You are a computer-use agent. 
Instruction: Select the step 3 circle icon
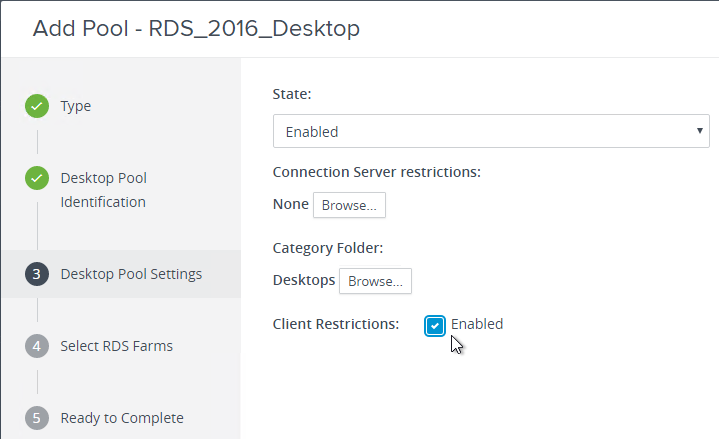coord(37,274)
